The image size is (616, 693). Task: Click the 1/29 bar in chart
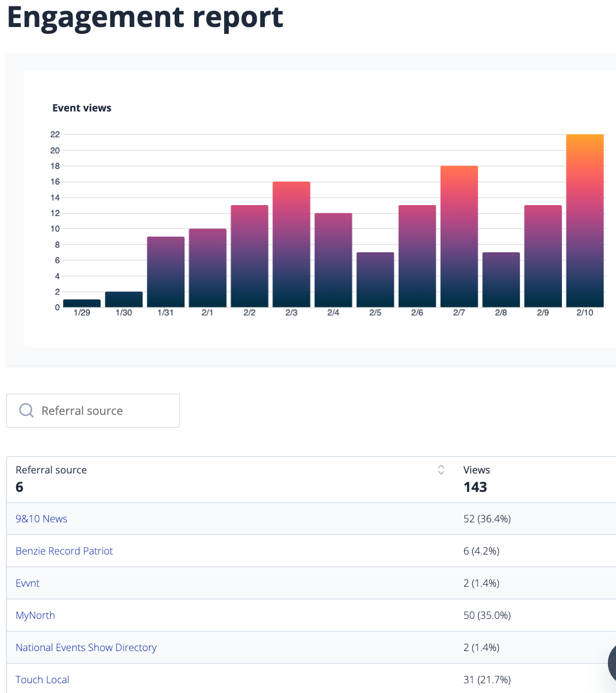click(x=82, y=303)
